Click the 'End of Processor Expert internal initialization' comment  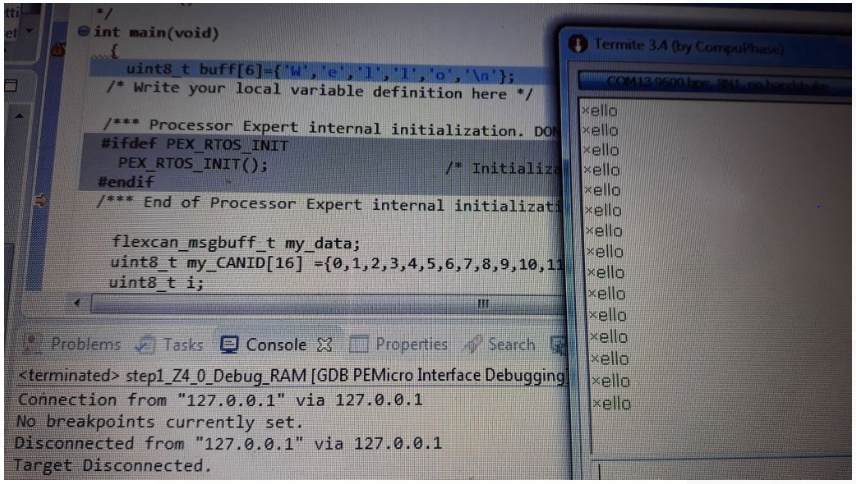pyautogui.click(x=329, y=204)
